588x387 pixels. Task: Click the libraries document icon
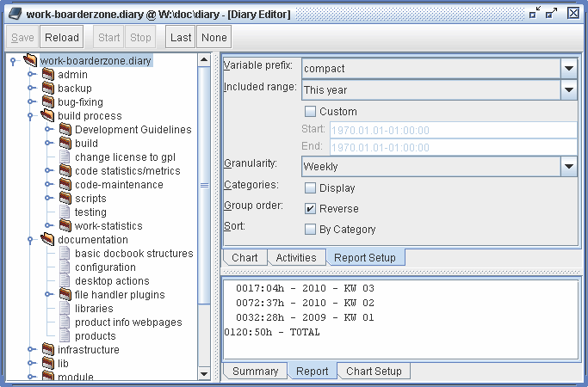(65, 309)
